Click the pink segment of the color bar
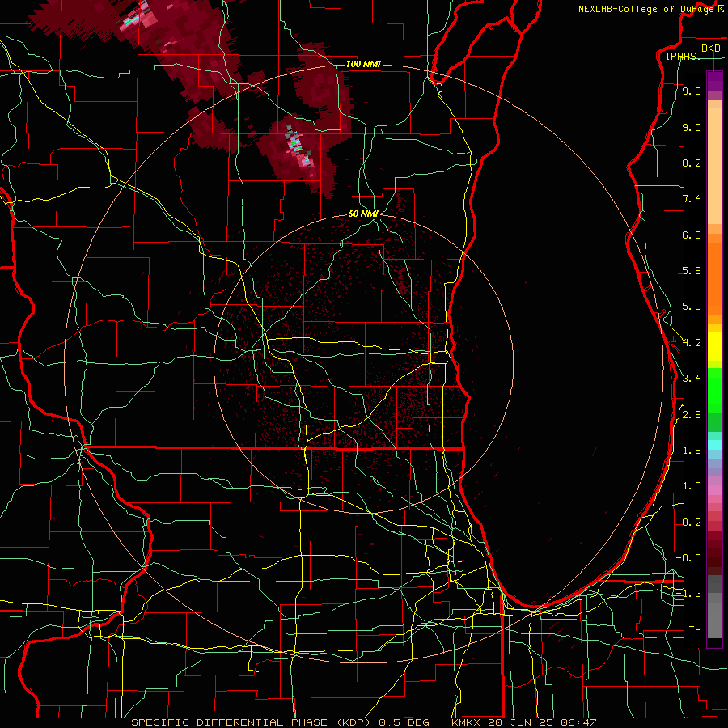 714,490
